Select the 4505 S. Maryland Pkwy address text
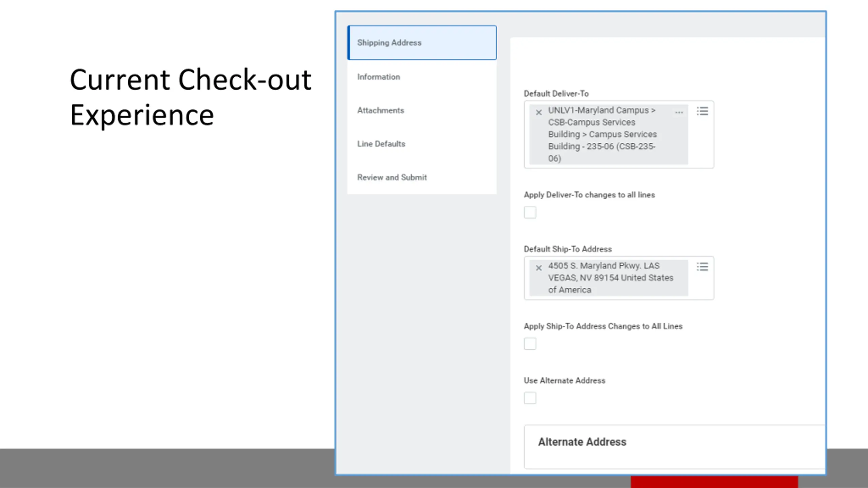The image size is (868, 488). point(610,278)
